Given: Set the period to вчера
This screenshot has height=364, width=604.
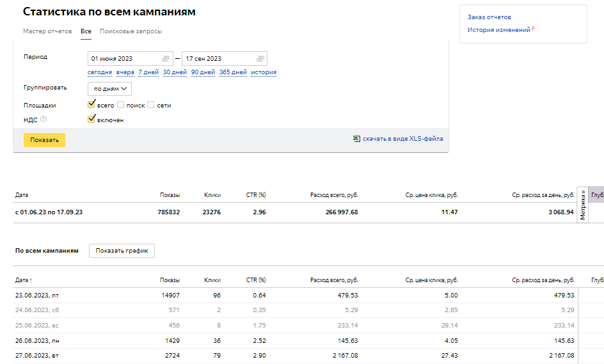Looking at the screenshot, I should [125, 72].
